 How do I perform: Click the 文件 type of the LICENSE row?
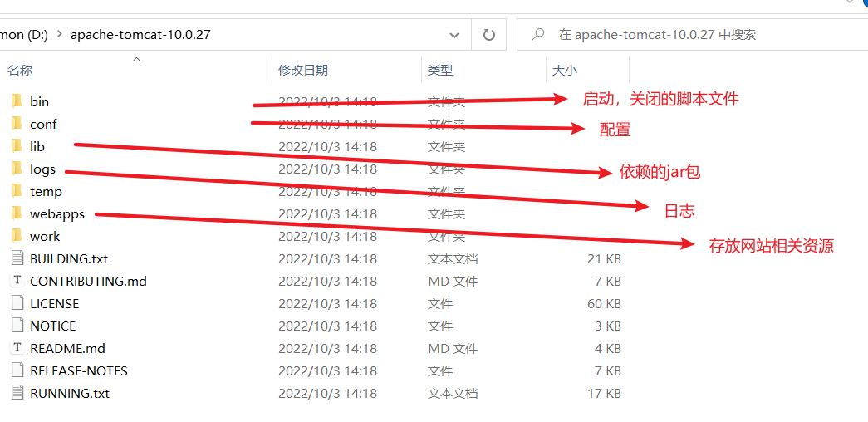click(440, 303)
